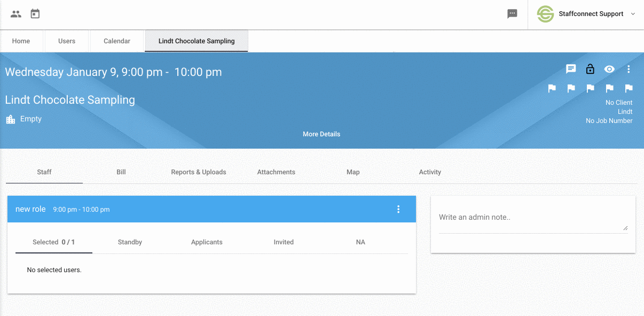Click the No selected users message
The height and width of the screenshot is (316, 644).
[54, 270]
